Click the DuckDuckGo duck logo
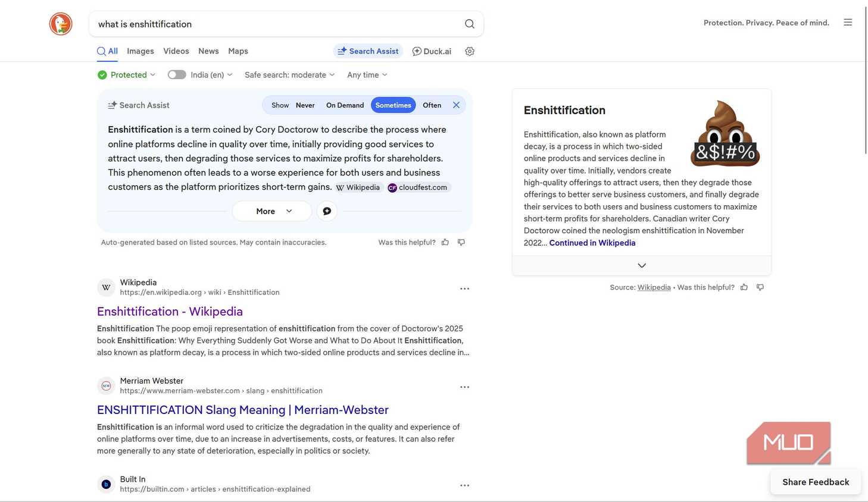Viewport: 868px width, 502px height. pos(61,24)
